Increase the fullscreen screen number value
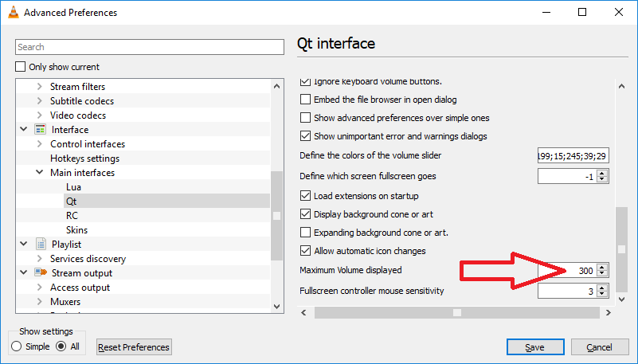The height and width of the screenshot is (364, 638). tap(602, 173)
